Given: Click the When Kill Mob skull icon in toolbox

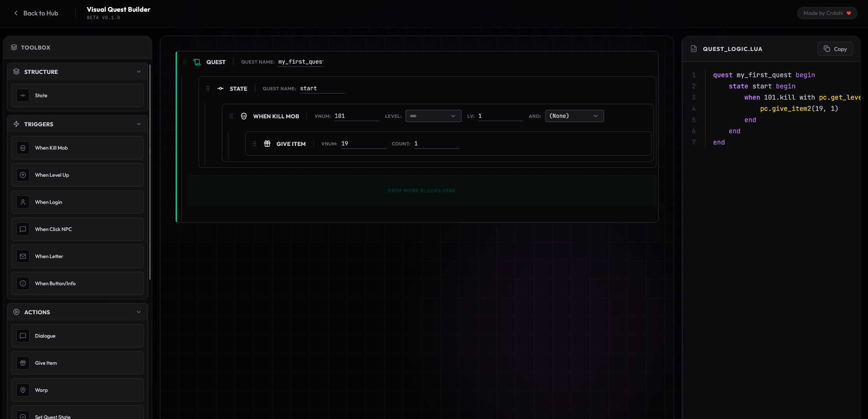Looking at the screenshot, I should pos(23,148).
